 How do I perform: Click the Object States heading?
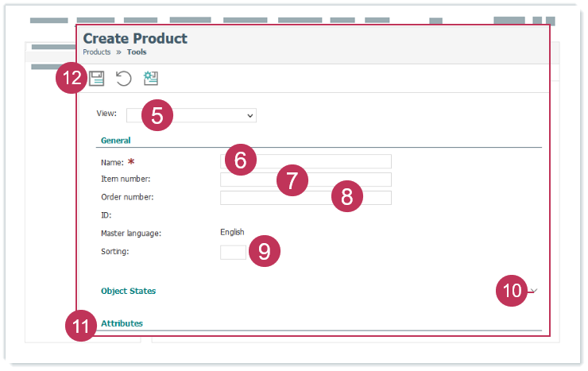pyautogui.click(x=128, y=291)
